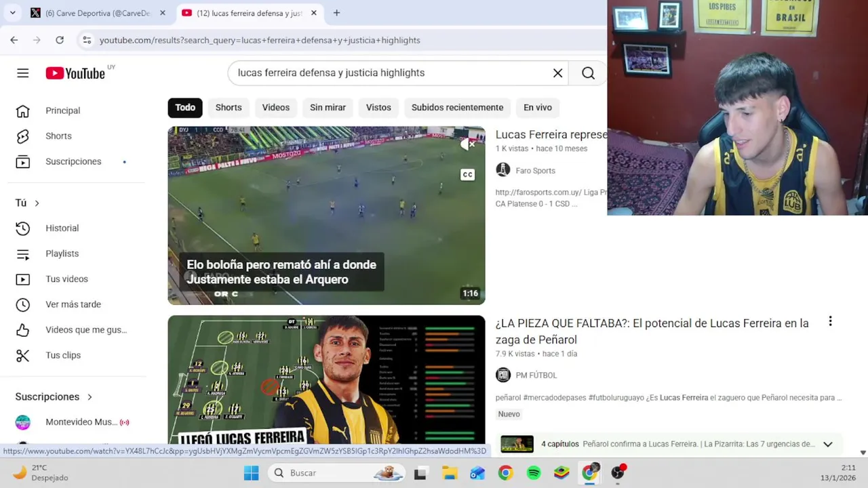Open File Explorer from the taskbar
This screenshot has width=868, height=488.
450,473
